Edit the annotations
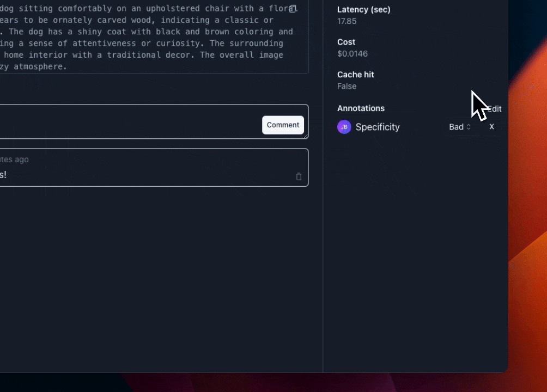This screenshot has height=392, width=547. click(x=494, y=109)
